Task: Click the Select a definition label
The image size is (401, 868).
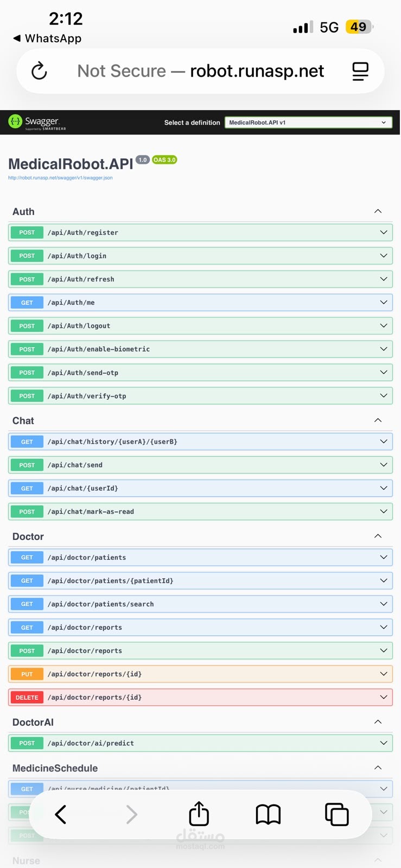Action: (x=192, y=123)
